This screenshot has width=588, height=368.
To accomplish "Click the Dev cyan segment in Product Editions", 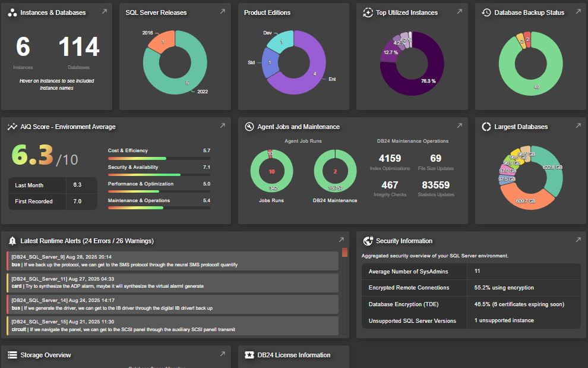I will pos(282,41).
